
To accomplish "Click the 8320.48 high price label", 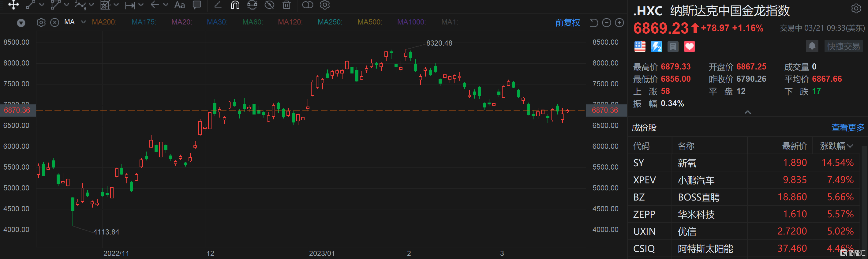I will pos(439,43).
